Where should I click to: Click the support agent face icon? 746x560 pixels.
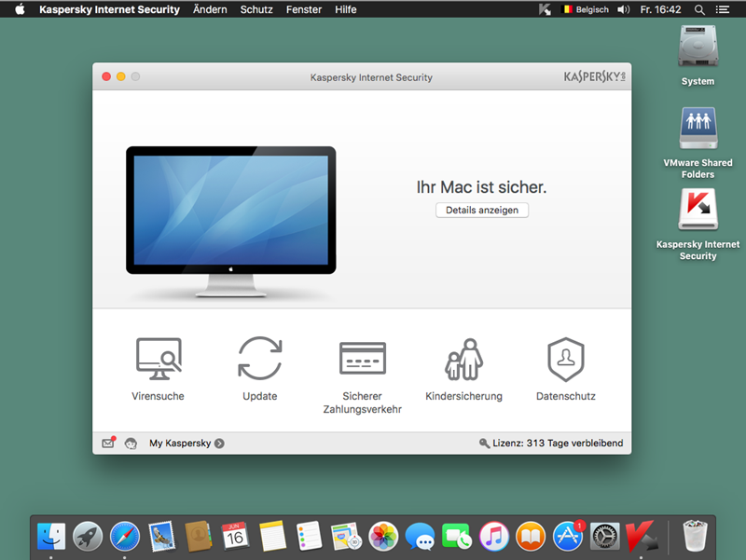click(131, 444)
